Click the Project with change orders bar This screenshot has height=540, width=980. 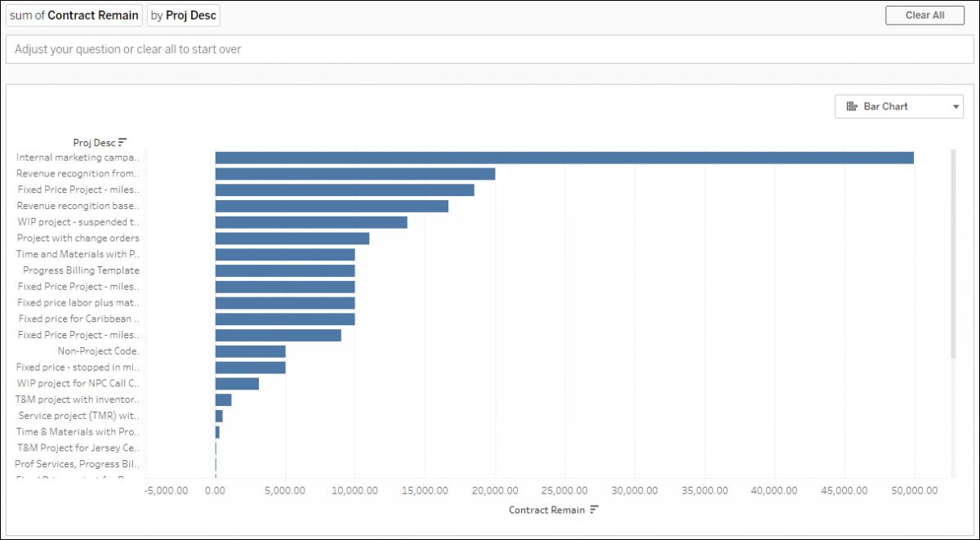click(x=292, y=239)
